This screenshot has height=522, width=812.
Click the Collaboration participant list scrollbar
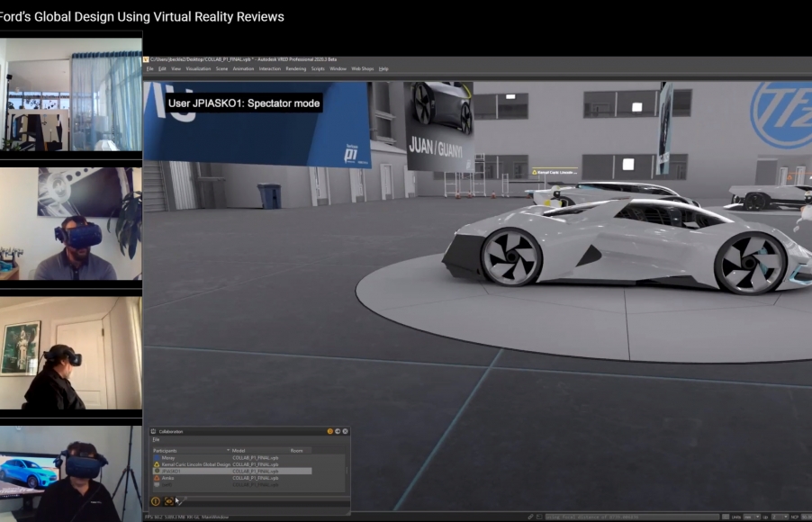click(x=347, y=471)
